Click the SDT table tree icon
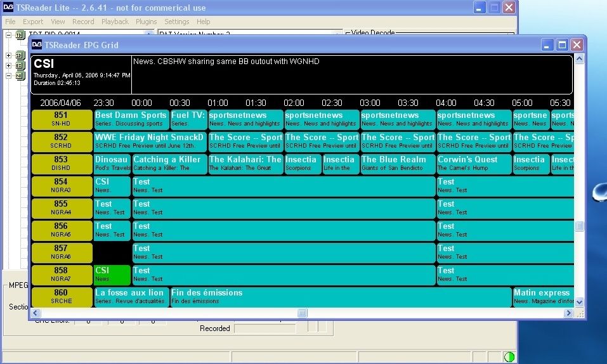 pyautogui.click(x=20, y=55)
